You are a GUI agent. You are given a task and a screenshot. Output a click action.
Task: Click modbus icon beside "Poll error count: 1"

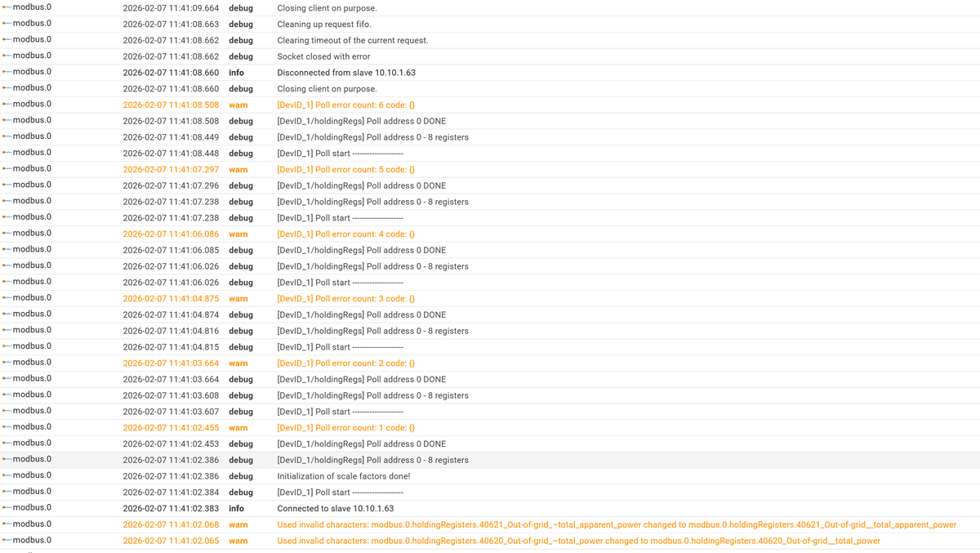point(7,427)
